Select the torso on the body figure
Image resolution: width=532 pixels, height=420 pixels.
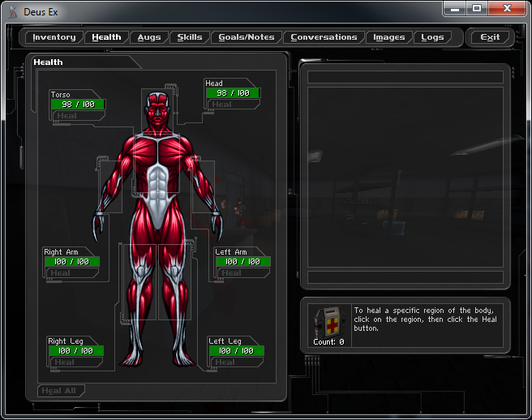pos(158,166)
